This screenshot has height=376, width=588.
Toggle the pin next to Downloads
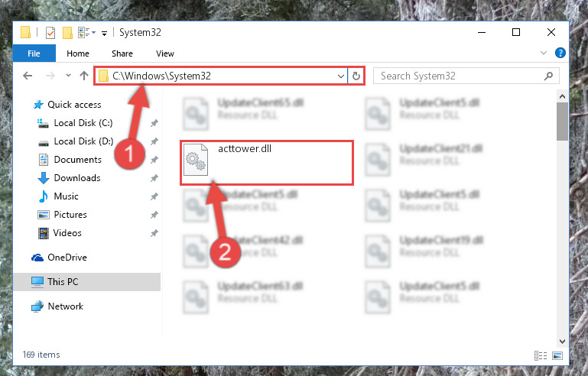pos(154,178)
